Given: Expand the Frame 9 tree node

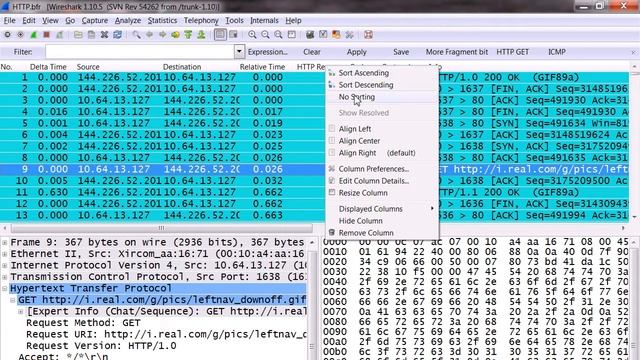Looking at the screenshot, I should 4,242.
